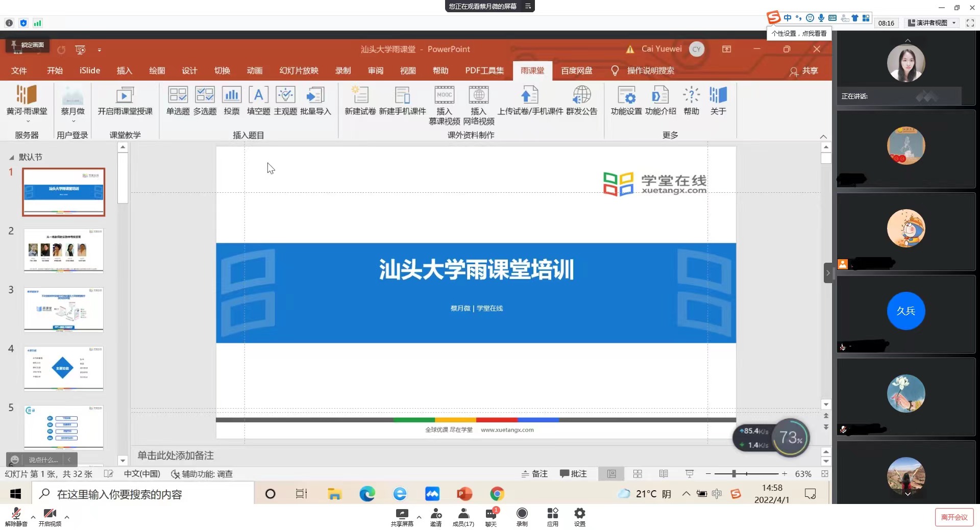The height and width of the screenshot is (530, 980).
Task: Click the 离开会议 leave meeting button
Action: (953, 517)
